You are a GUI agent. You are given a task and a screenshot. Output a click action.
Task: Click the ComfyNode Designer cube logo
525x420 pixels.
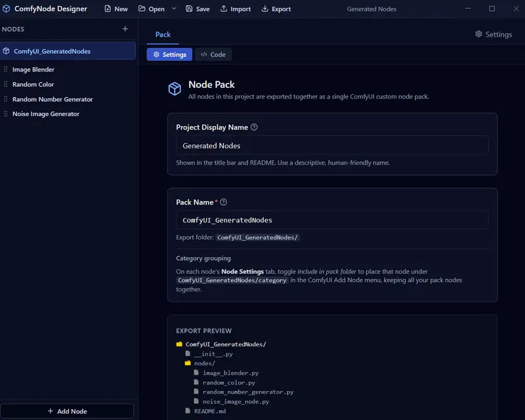coord(7,9)
